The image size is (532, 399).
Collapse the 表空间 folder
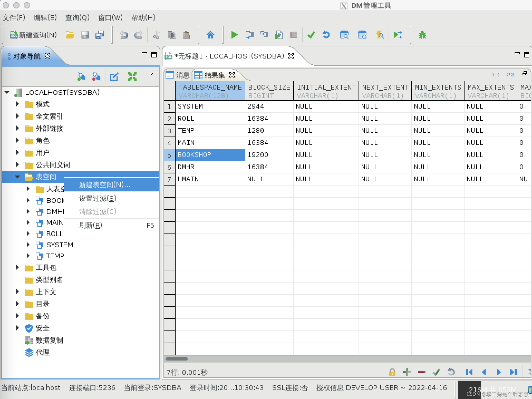18,177
